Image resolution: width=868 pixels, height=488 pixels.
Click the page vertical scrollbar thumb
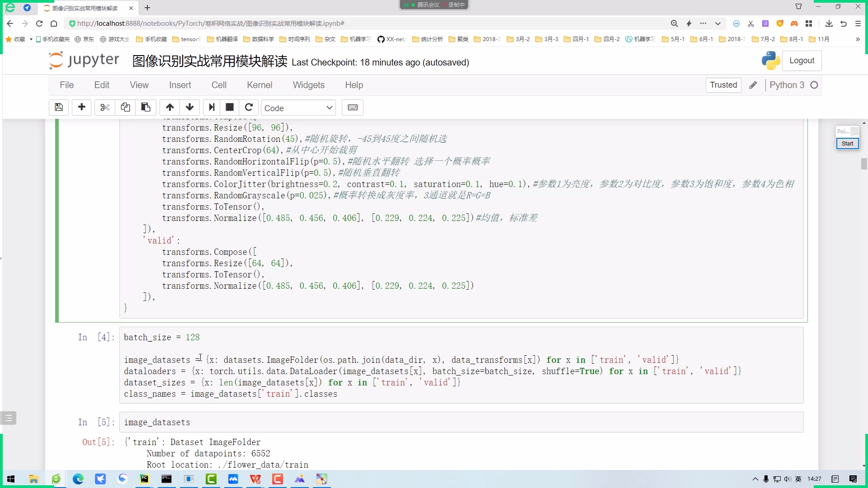tap(864, 164)
